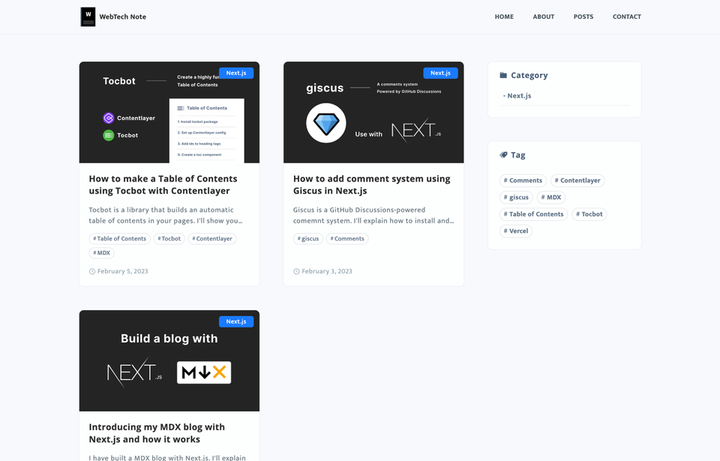This screenshot has height=461, width=720.
Task: Click the Tag heading icon
Action: coord(503,155)
